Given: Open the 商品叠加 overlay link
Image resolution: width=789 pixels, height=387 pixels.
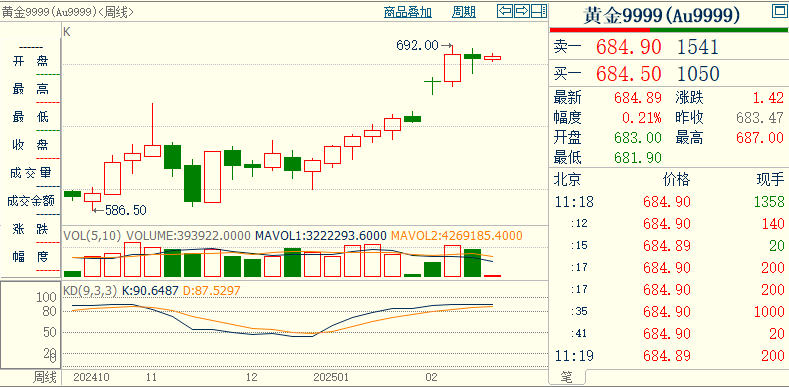Looking at the screenshot, I should pos(408,12).
